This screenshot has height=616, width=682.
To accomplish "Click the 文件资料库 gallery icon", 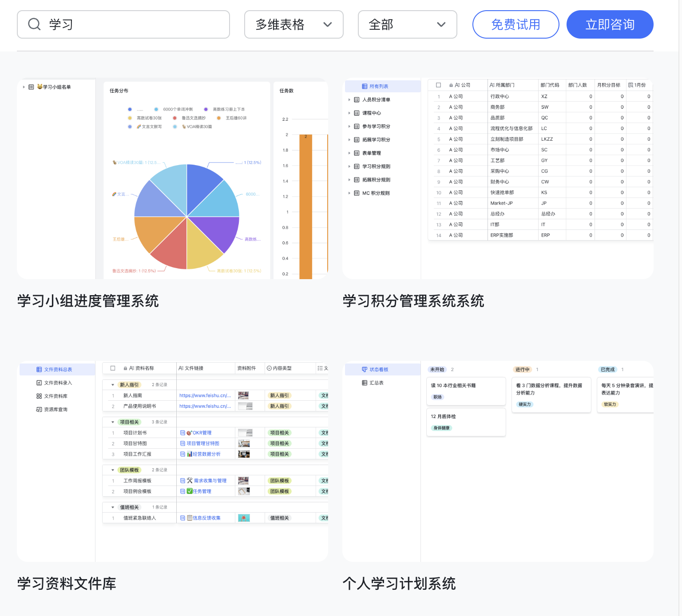I will point(39,396).
